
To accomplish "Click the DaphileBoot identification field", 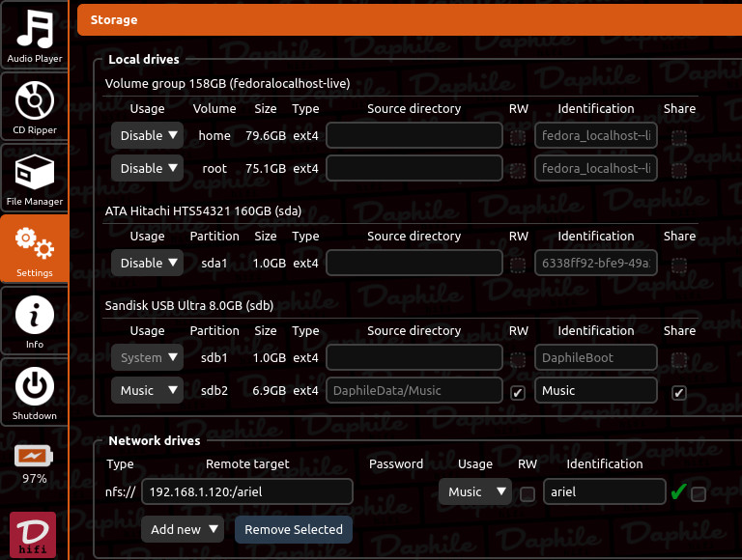I will [x=596, y=357].
